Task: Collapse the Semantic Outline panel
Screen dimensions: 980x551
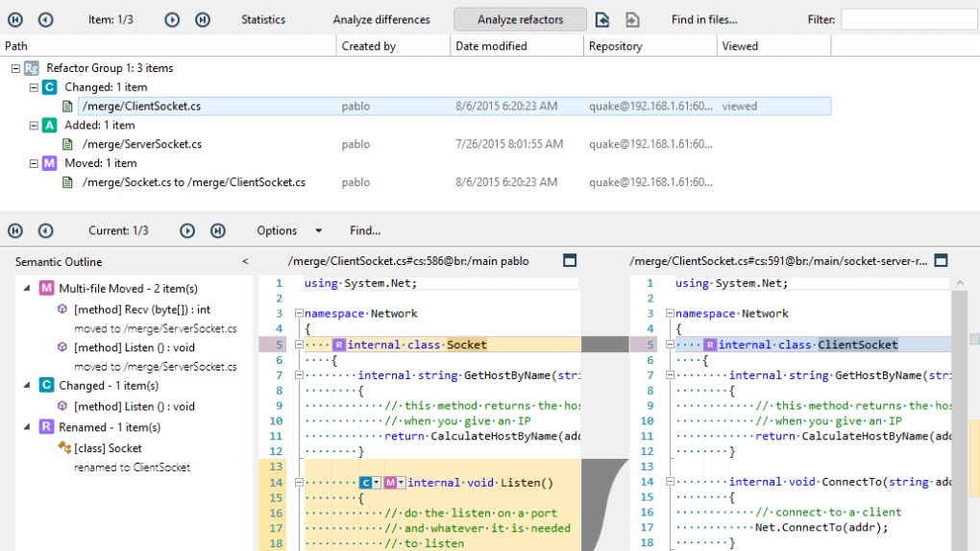Action: (x=245, y=261)
